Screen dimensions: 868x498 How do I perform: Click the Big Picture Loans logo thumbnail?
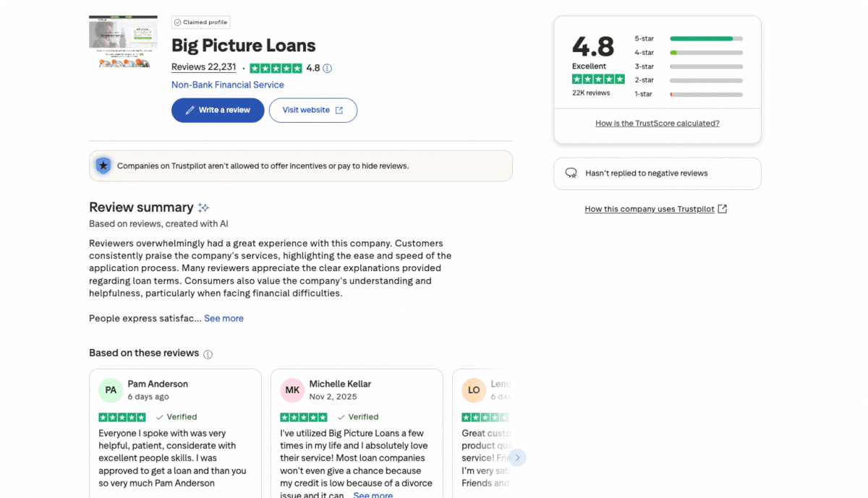click(x=123, y=41)
